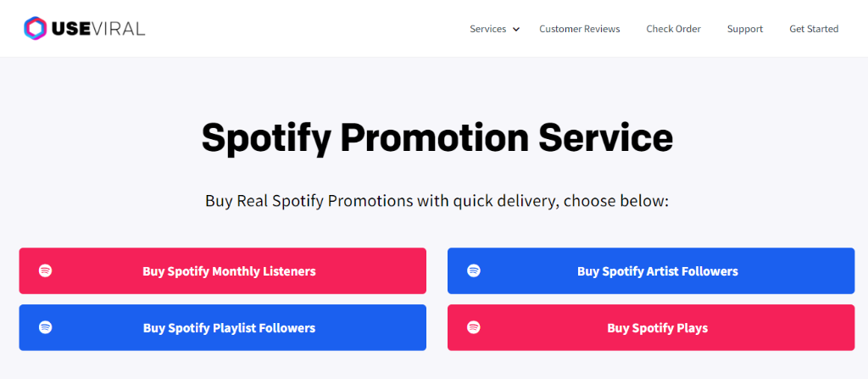
Task: Click the Spotify icon on Playlist Followers button
Action: coord(46,327)
